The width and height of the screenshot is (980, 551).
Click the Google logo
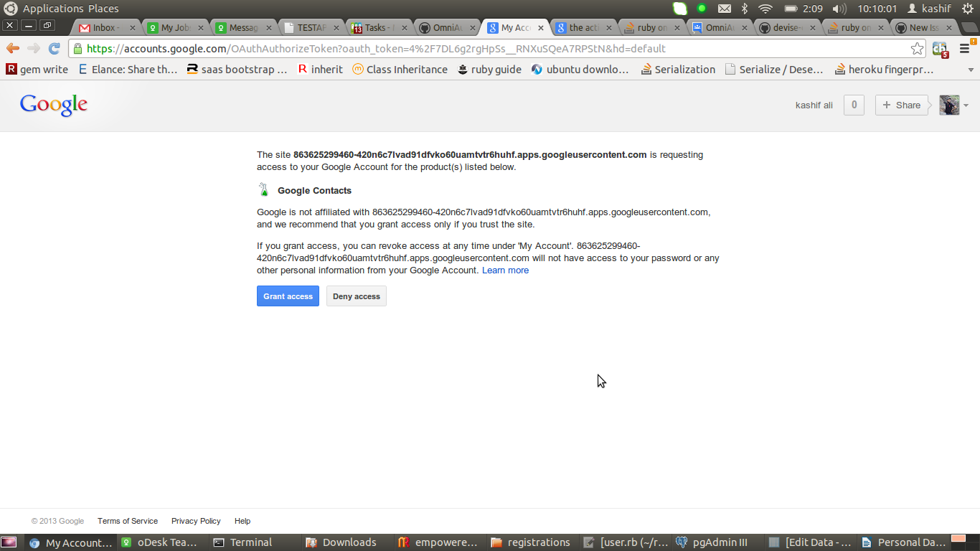54,105
